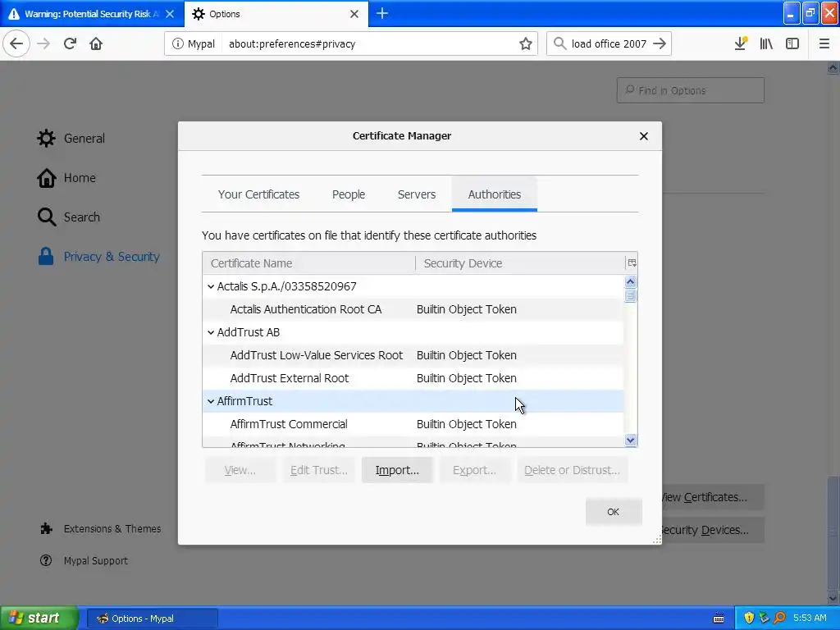Click Export... button

(x=475, y=470)
